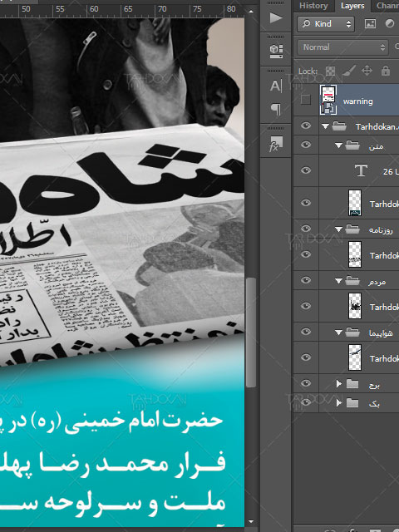Viewport: 399px width, 532px height.
Task: Hide the بک group
Action: pos(306,402)
